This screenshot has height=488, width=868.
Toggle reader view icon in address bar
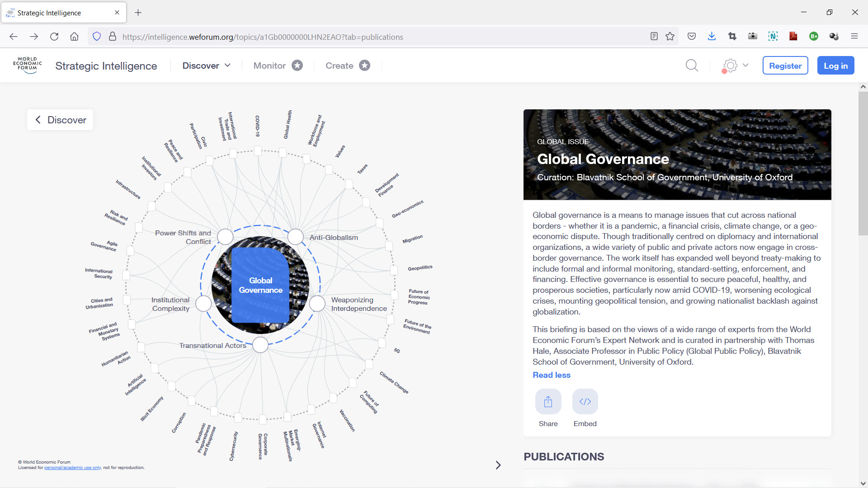654,37
